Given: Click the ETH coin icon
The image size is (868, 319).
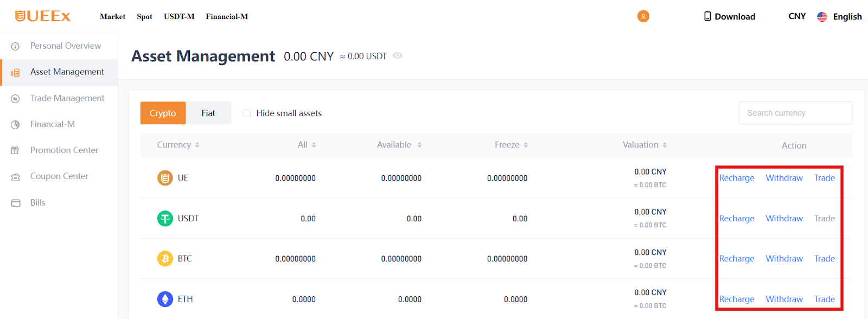Looking at the screenshot, I should [x=165, y=299].
